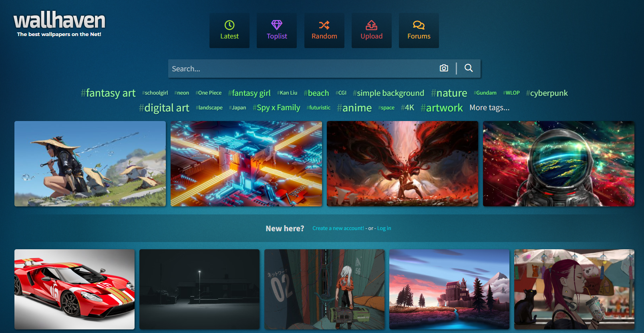Browse the #Gundam tag
The image size is (644, 333).
[x=485, y=93]
